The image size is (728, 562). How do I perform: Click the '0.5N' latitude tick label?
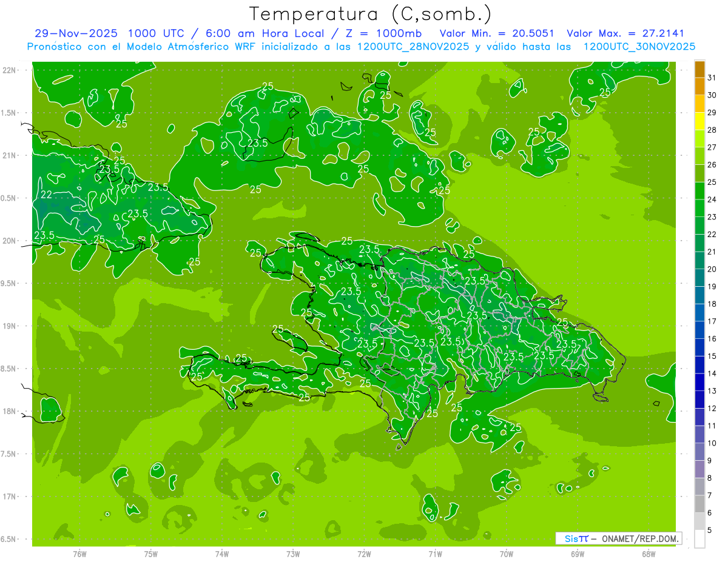pyautogui.click(x=8, y=198)
